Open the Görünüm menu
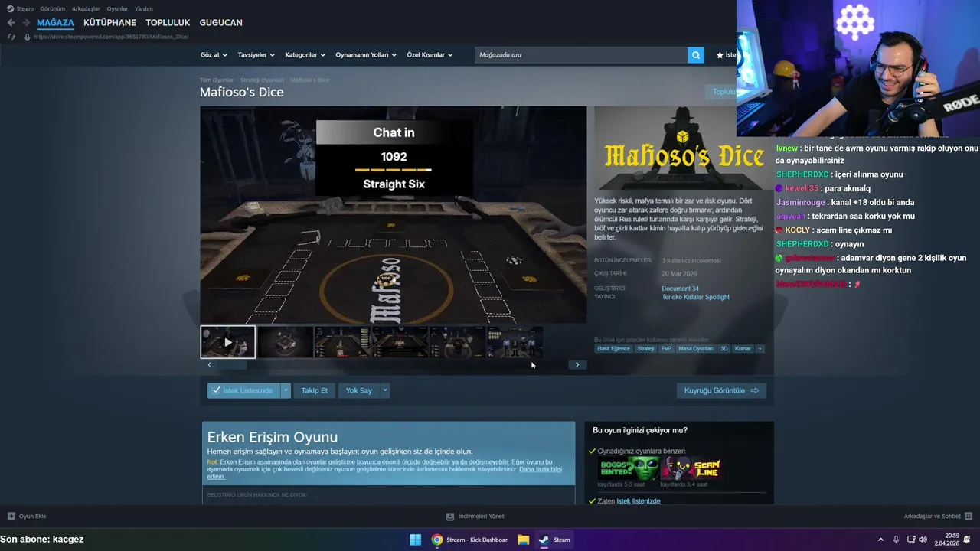This screenshot has height=551, width=980. (x=53, y=8)
